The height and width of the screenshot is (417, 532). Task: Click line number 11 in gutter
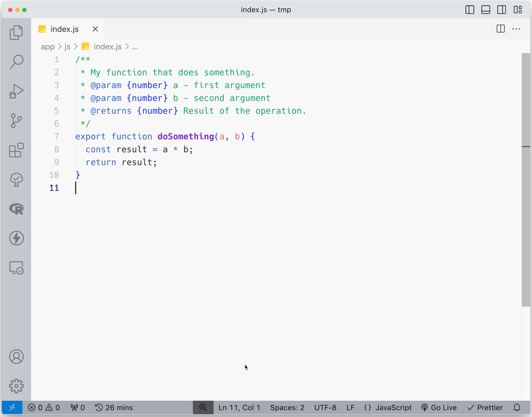coord(54,188)
